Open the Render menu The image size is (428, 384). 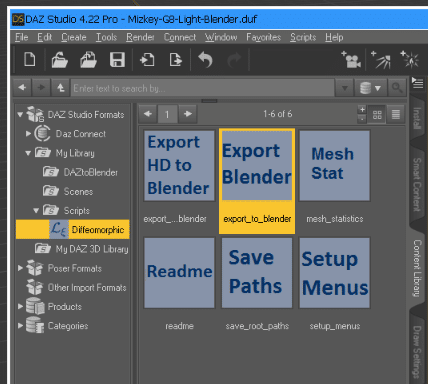point(140,37)
